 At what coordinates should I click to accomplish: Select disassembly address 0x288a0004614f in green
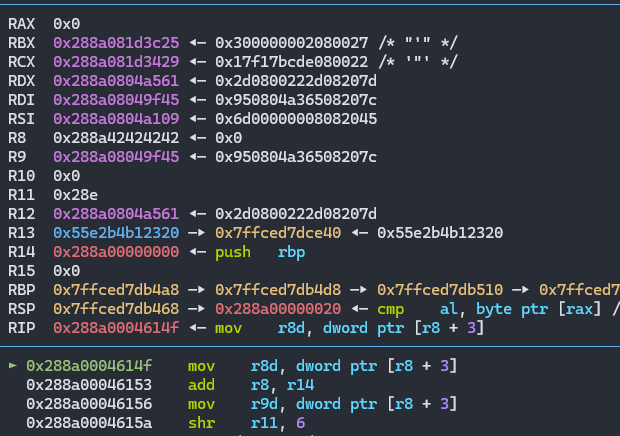point(89,366)
